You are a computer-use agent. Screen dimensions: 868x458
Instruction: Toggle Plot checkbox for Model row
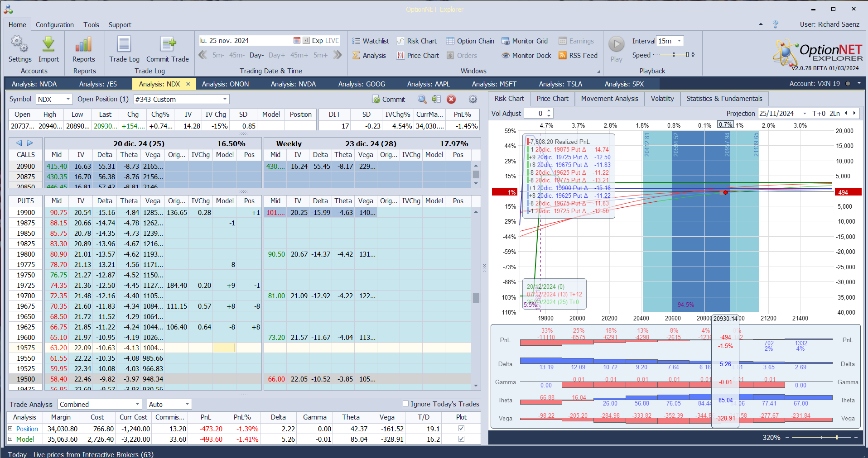click(461, 439)
